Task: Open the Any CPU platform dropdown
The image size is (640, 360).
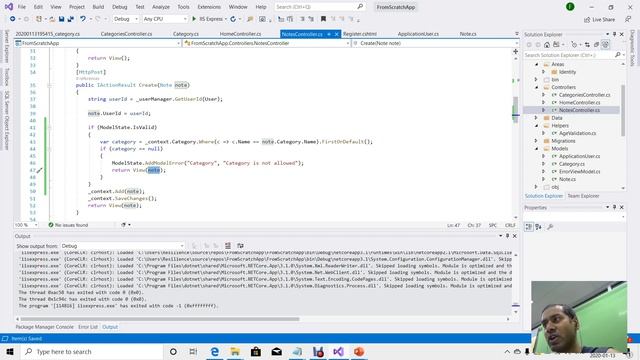Action: pyautogui.click(x=165, y=19)
